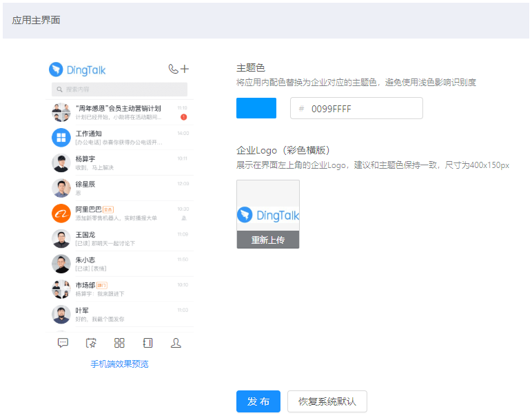Select the 徐星辰 chat name
The image size is (532, 420).
click(x=85, y=184)
